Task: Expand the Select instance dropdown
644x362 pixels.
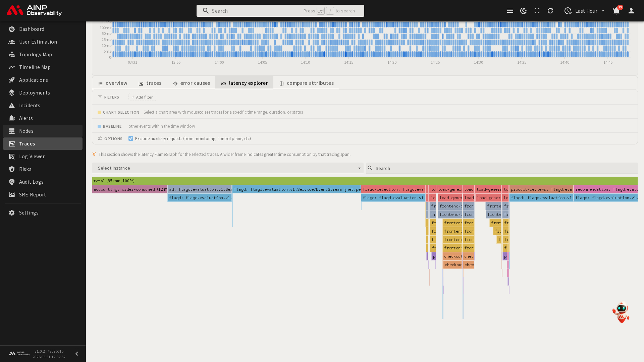Action: [227, 168]
